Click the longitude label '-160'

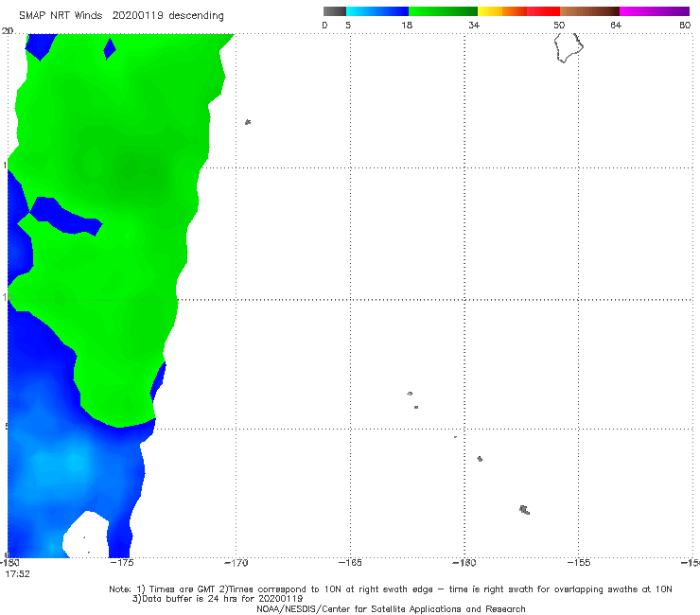coord(464,563)
